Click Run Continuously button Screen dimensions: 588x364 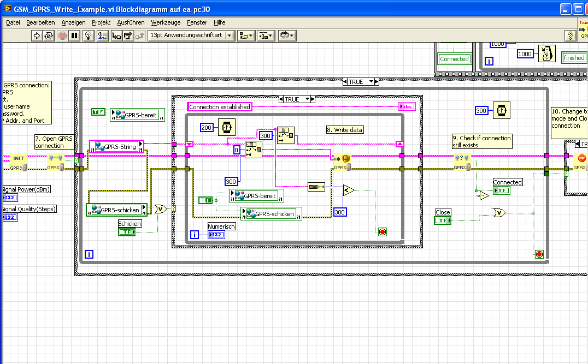49,35
